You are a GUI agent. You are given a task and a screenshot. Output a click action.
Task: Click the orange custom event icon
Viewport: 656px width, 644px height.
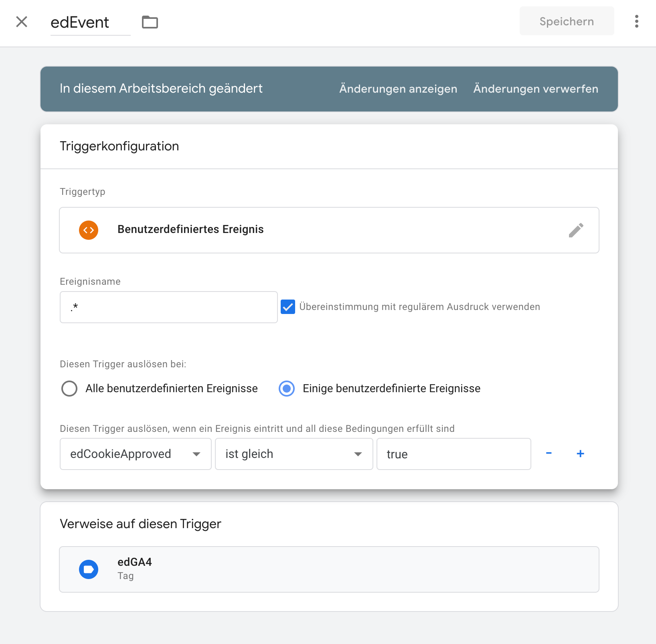point(89,230)
